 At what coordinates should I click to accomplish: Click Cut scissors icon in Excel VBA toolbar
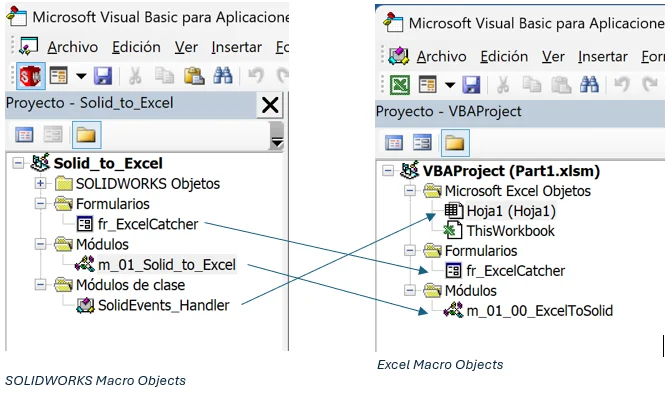(503, 84)
